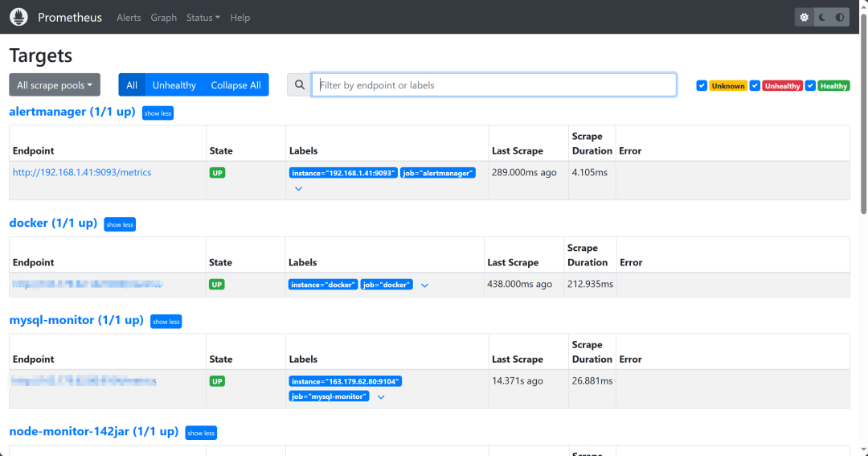Click the page vertical scrollbar thumb
The image size is (868, 456).
(x=863, y=113)
